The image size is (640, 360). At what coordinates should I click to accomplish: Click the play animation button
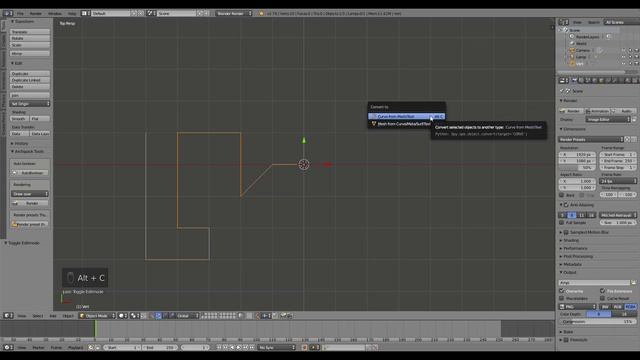239,348
